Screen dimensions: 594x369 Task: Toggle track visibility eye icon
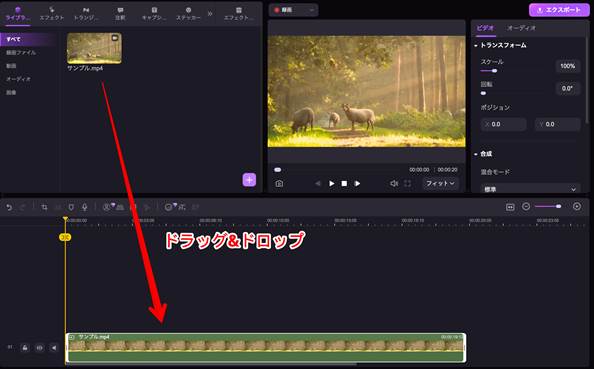[x=39, y=348]
